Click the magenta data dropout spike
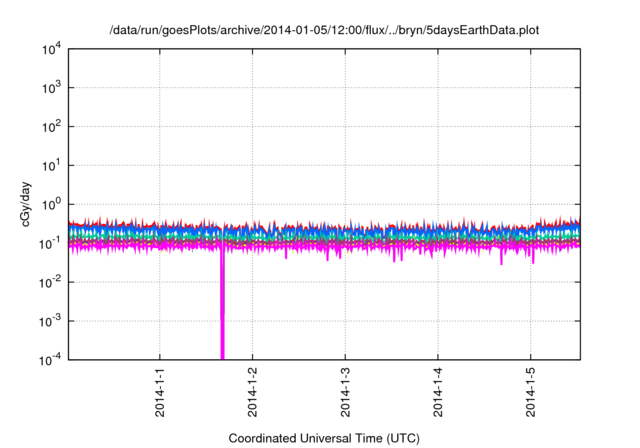The image size is (640, 448). [222, 302]
